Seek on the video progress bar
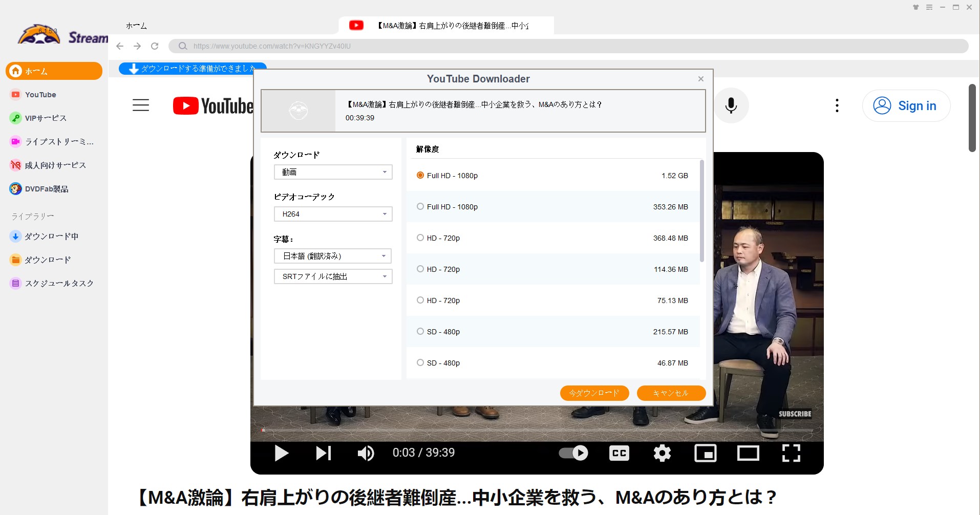The image size is (980, 515). point(537,430)
